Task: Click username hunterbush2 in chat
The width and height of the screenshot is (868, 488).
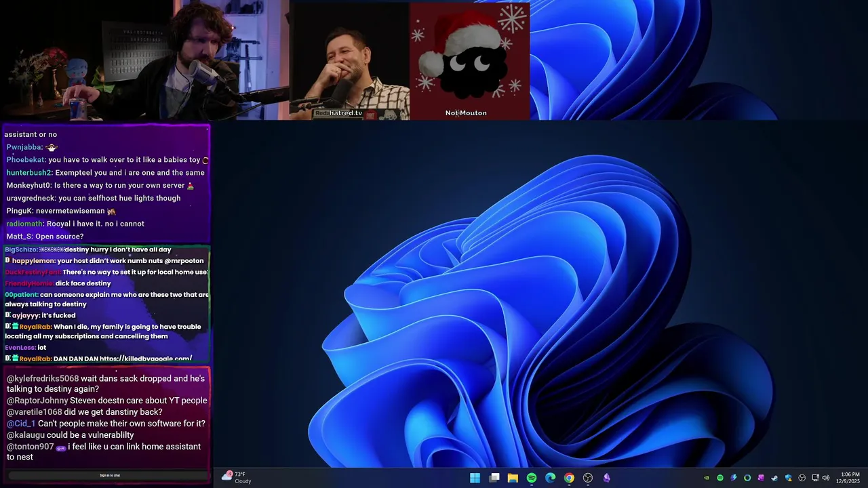Action: (x=29, y=173)
